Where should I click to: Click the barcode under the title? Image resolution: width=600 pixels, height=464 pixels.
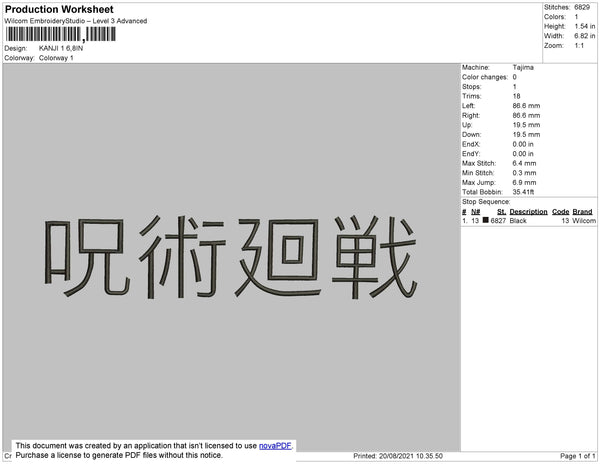coord(60,34)
